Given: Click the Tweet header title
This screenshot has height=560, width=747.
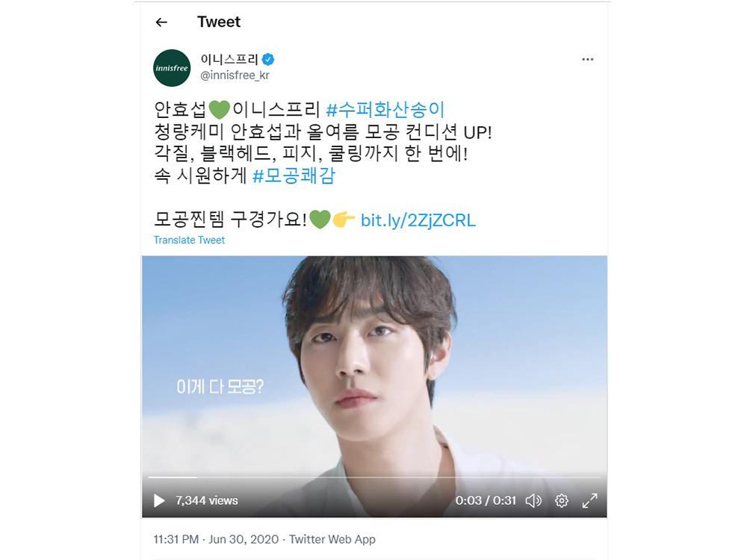Looking at the screenshot, I should point(219,22).
